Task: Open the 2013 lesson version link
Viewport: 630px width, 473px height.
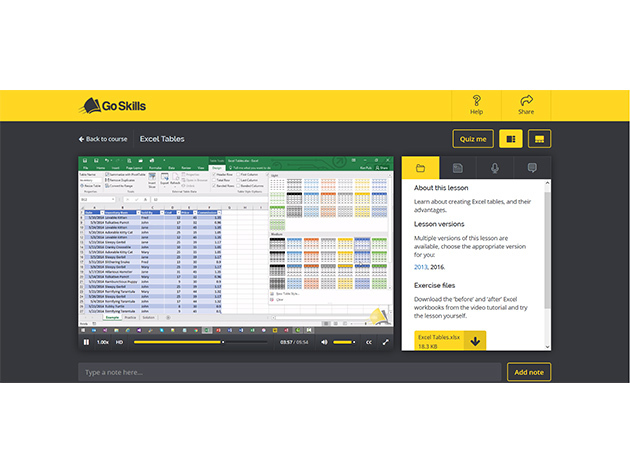Action: (420, 267)
